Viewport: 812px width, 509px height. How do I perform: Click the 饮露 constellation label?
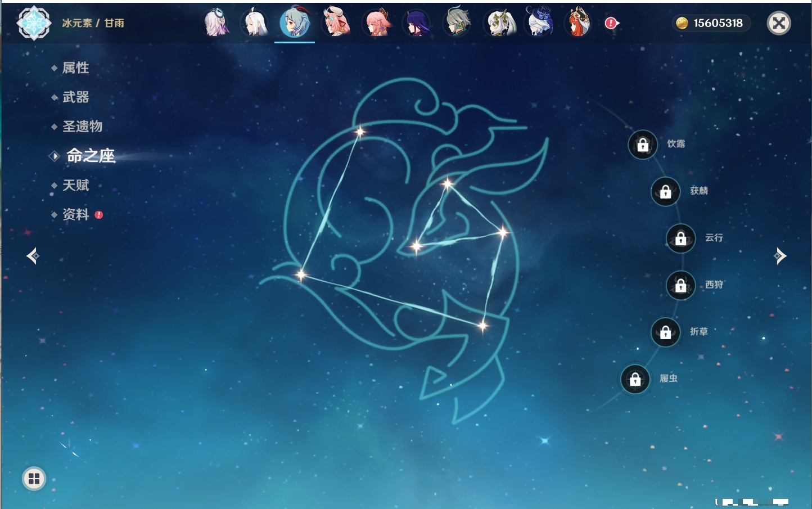[676, 144]
